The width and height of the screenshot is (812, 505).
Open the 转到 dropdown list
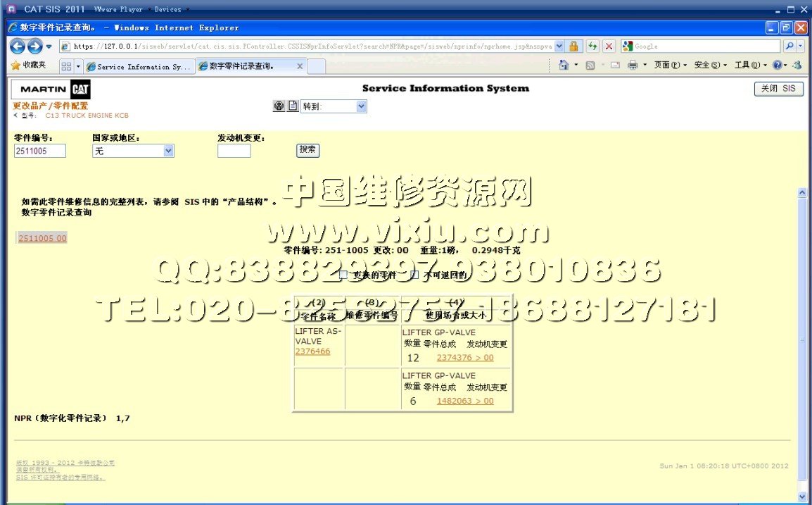coord(361,106)
